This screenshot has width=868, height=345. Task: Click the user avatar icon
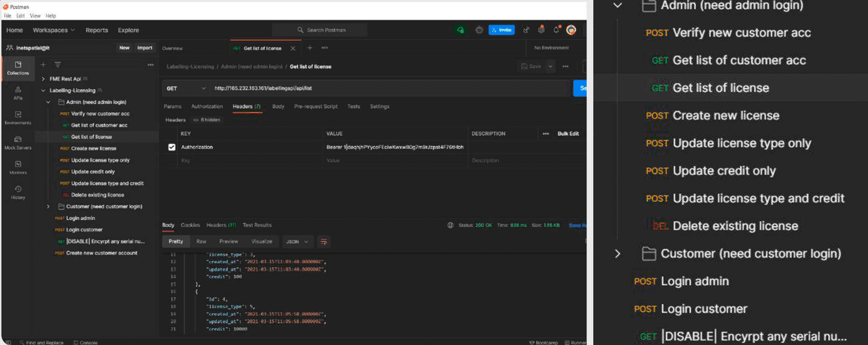tap(571, 30)
